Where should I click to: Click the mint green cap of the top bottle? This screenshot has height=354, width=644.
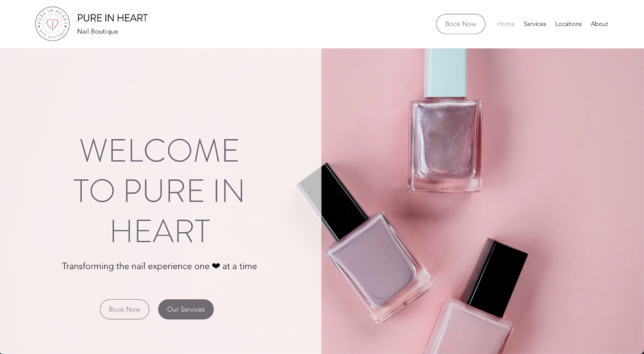(446, 72)
